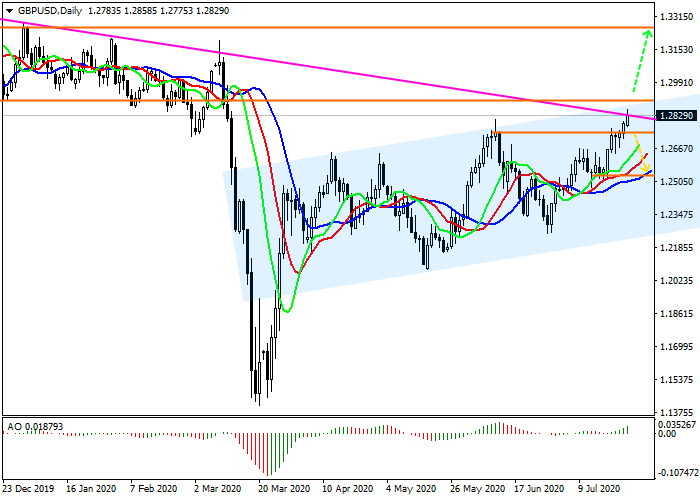The height and width of the screenshot is (500, 700).
Task: Open the chart menu arrow beside GBPUSD
Action: (x=7, y=10)
